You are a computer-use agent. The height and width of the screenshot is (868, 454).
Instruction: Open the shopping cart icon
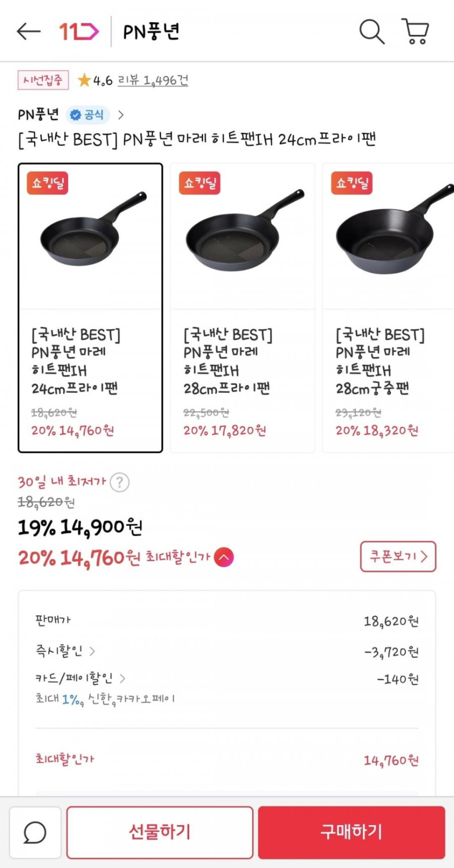click(415, 32)
